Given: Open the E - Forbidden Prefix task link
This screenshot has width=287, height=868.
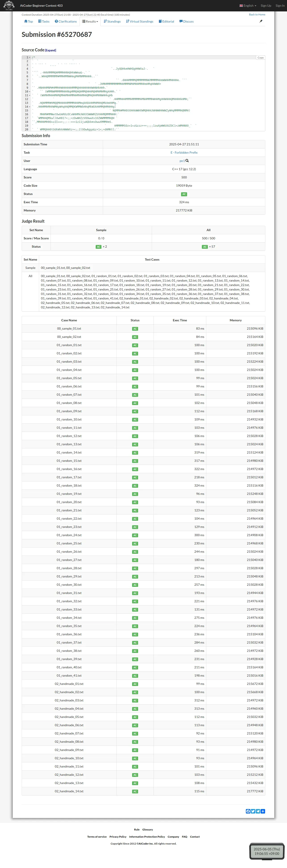Looking at the screenshot, I should tap(184, 153).
